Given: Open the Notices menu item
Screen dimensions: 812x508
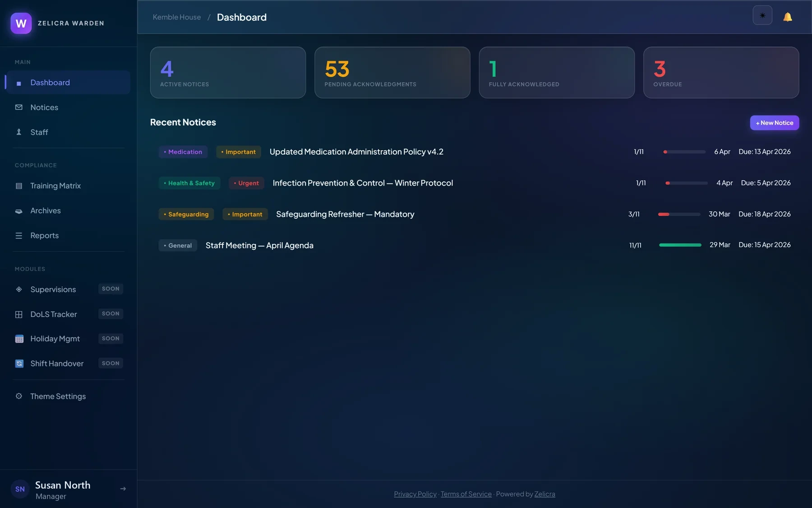Looking at the screenshot, I should [68, 107].
